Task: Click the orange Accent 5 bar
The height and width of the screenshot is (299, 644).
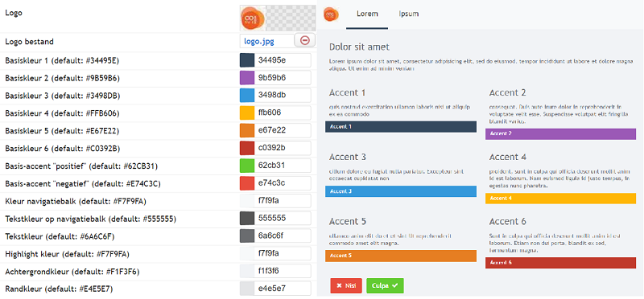Action: 401,256
